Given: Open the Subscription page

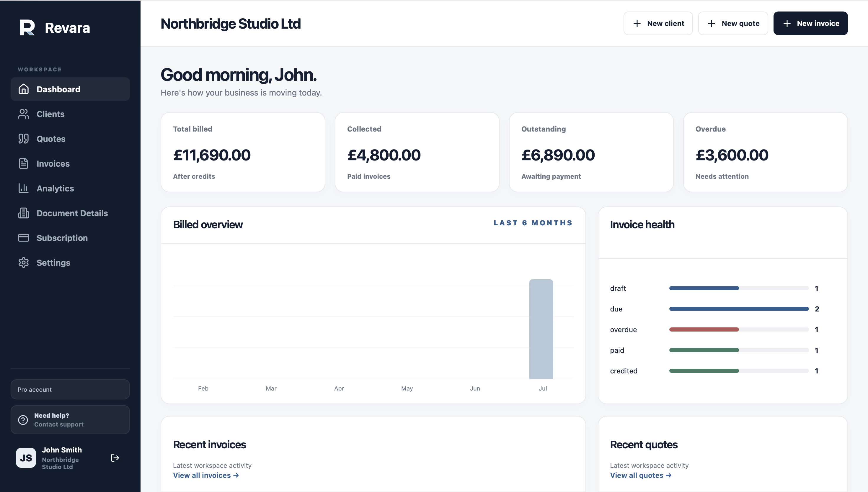Looking at the screenshot, I should click(x=70, y=238).
